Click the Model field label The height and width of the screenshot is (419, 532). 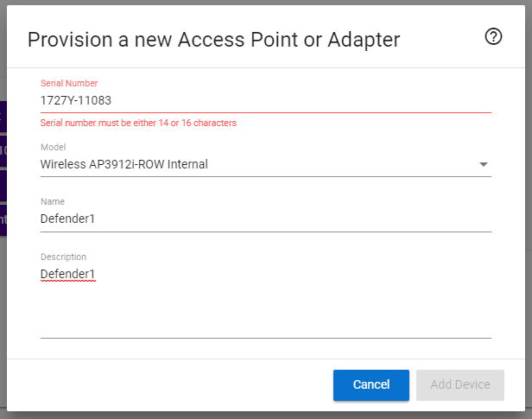[53, 147]
